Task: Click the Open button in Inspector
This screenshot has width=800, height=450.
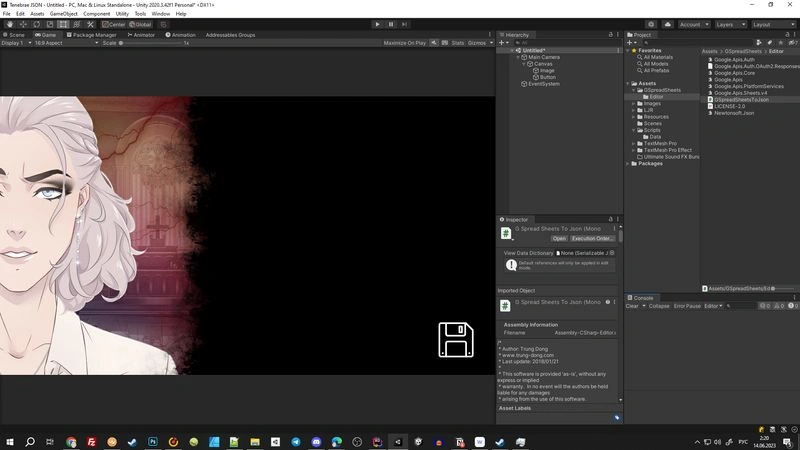Action: (559, 238)
